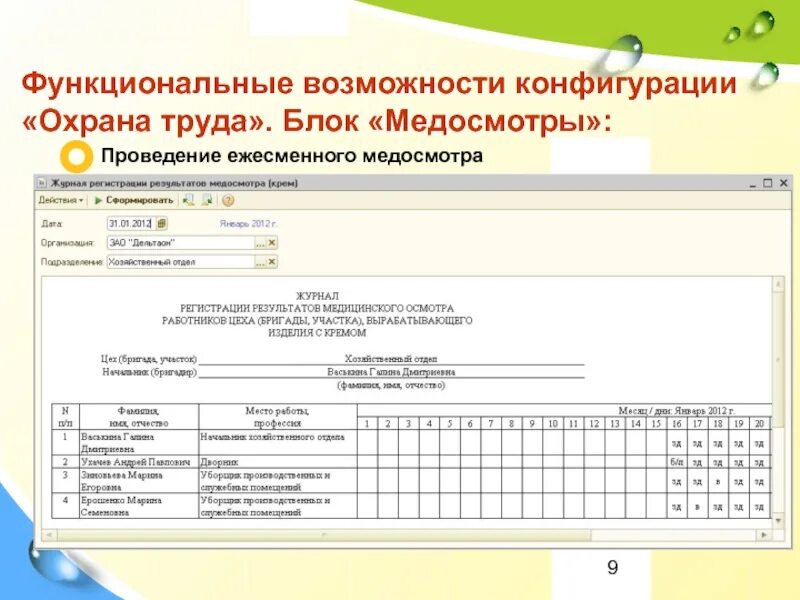
Task: Click the horizontal scrollbar left arrow
Action: (x=49, y=535)
